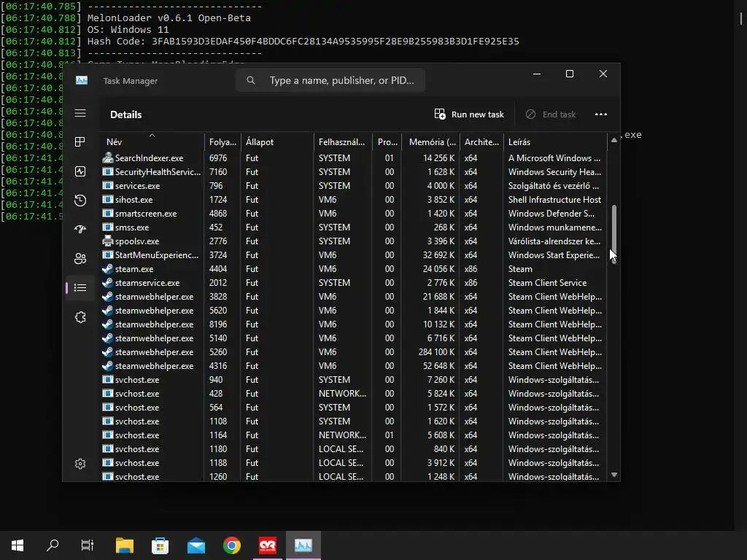The height and width of the screenshot is (560, 747).
Task: Select the sihost.exe process
Action: coord(354,200)
